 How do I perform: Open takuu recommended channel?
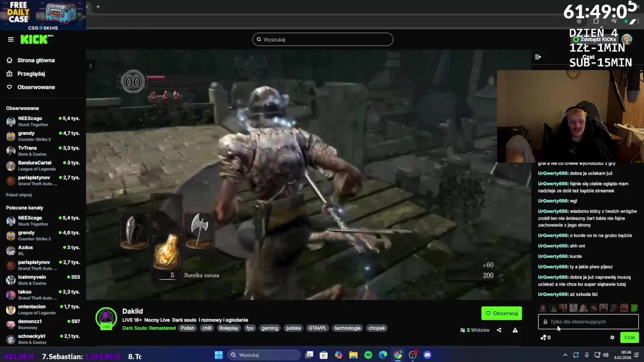point(43,294)
